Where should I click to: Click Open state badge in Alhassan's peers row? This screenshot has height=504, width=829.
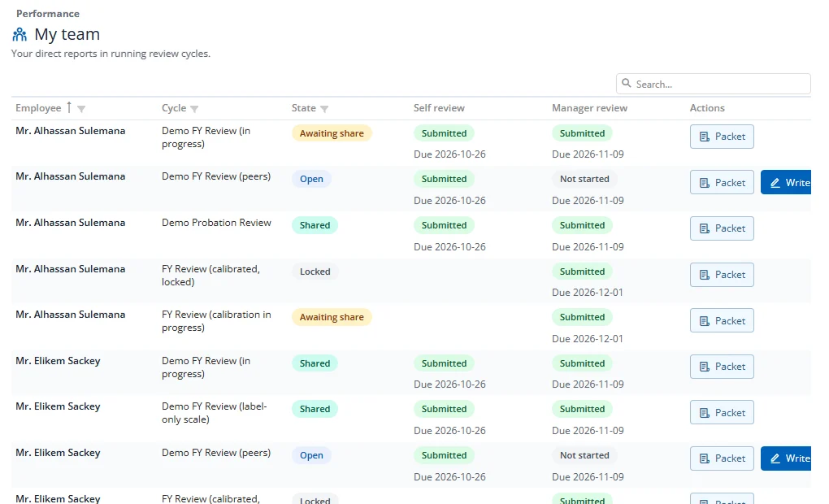click(x=311, y=179)
